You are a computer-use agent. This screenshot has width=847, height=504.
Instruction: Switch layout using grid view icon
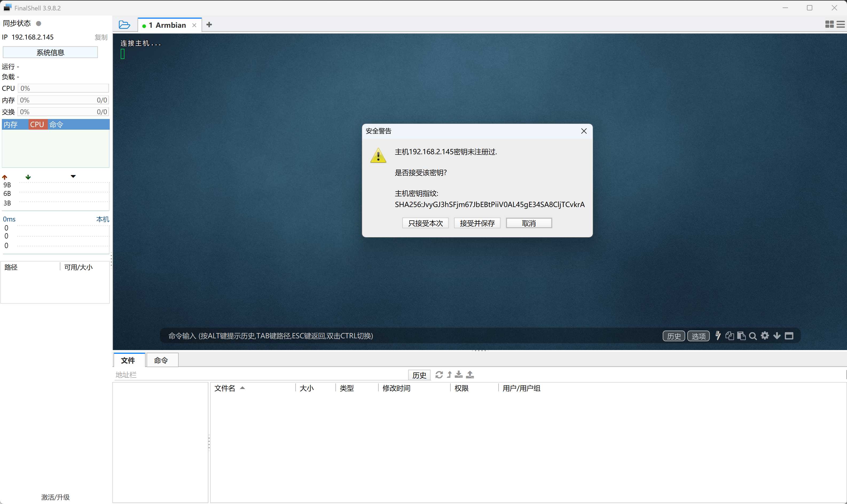tap(829, 24)
